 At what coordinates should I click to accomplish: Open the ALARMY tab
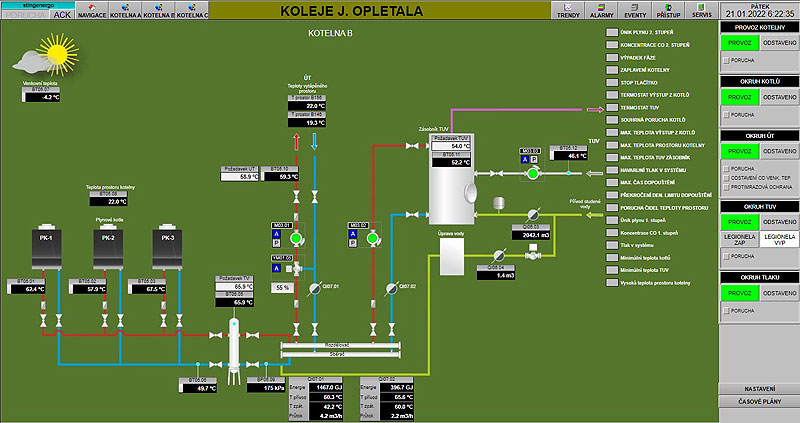coord(602,10)
